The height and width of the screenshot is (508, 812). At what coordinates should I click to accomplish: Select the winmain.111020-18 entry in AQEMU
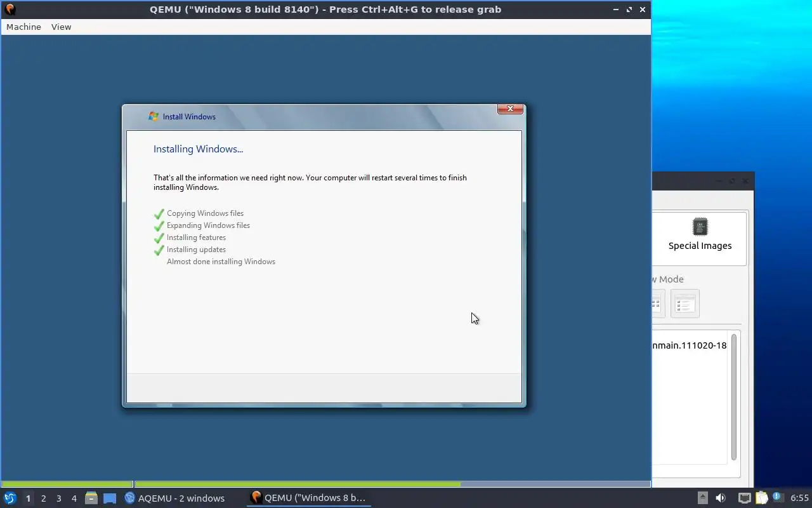pos(690,345)
